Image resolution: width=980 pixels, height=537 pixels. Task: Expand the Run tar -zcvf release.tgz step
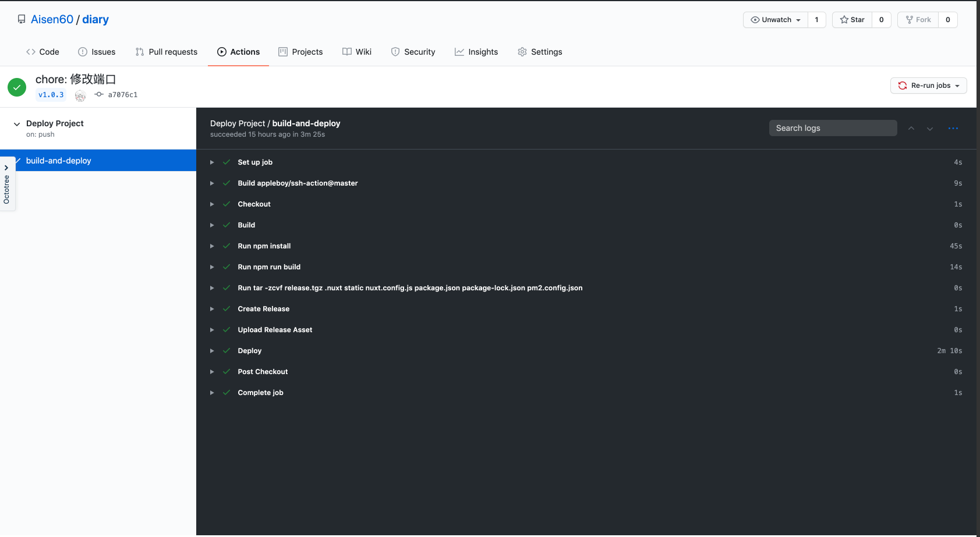point(212,288)
